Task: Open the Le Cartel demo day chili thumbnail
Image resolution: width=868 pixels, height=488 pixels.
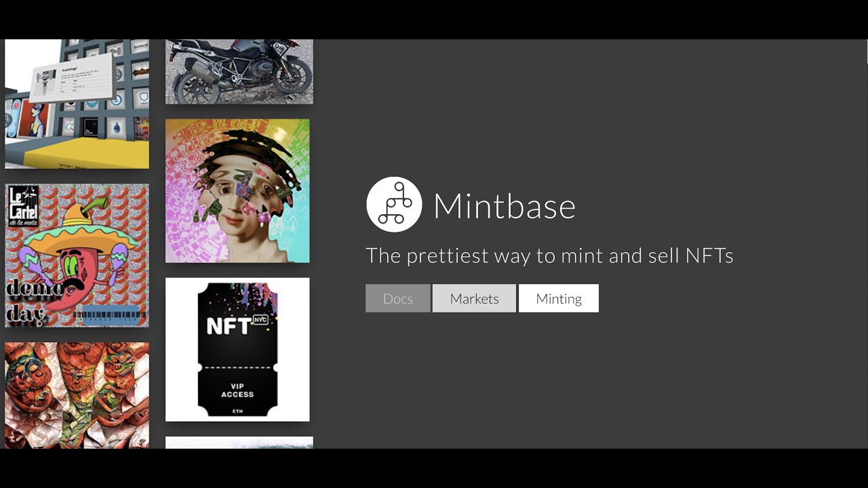Action: 77,256
